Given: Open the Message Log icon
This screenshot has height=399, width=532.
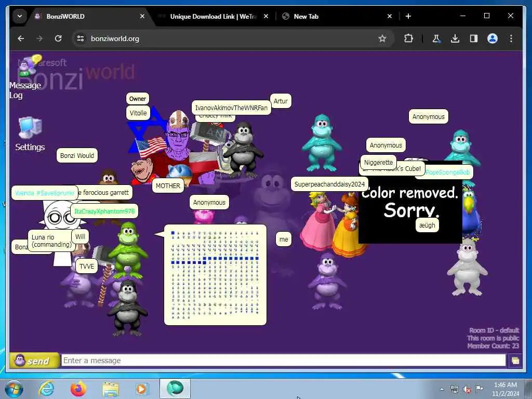Looking at the screenshot, I should coord(26,76).
